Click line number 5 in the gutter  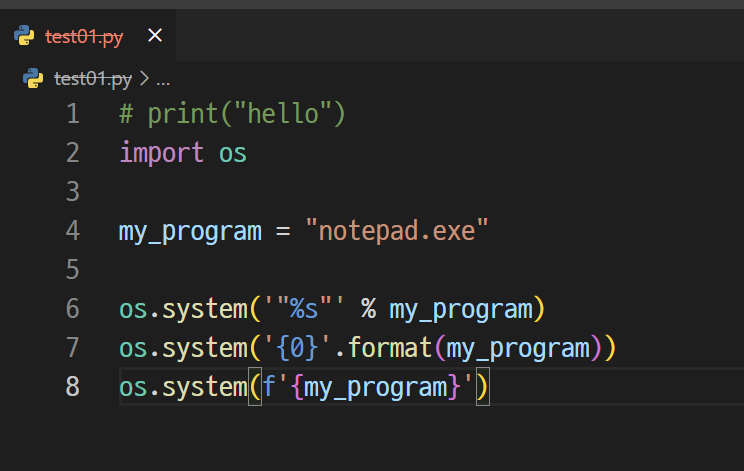pyautogui.click(x=73, y=270)
